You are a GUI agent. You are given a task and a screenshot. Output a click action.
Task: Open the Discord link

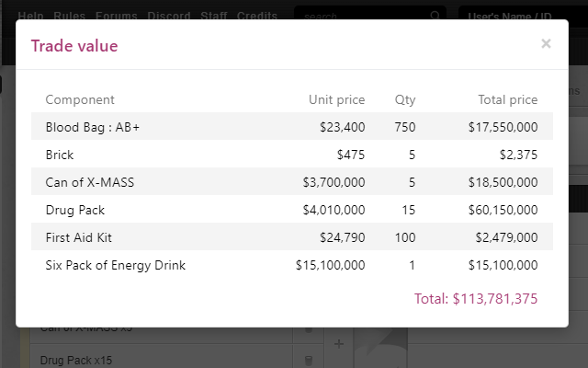pos(167,17)
